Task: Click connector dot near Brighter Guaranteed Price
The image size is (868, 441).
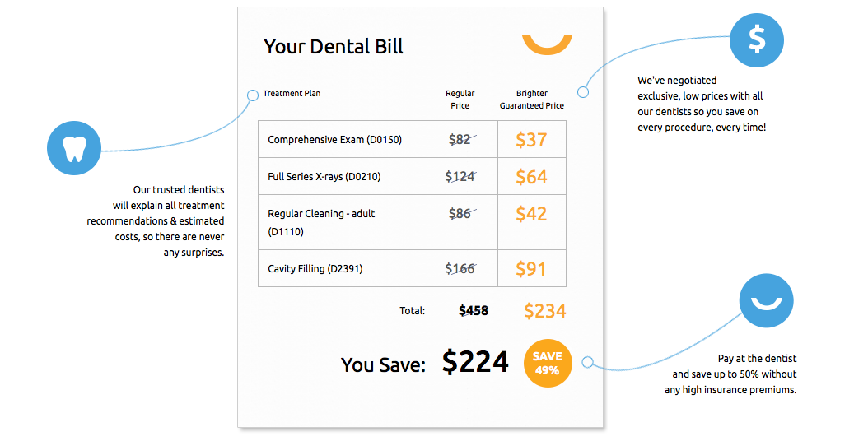Action: point(583,92)
